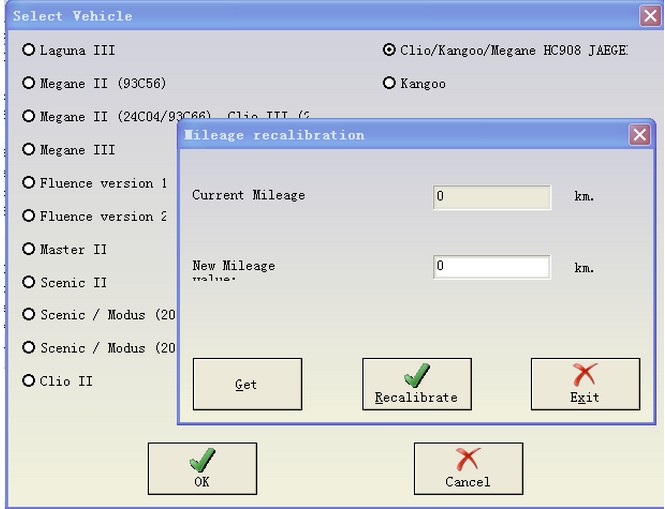Click Exit in Mileage recalibration dialog

pyautogui.click(x=585, y=384)
